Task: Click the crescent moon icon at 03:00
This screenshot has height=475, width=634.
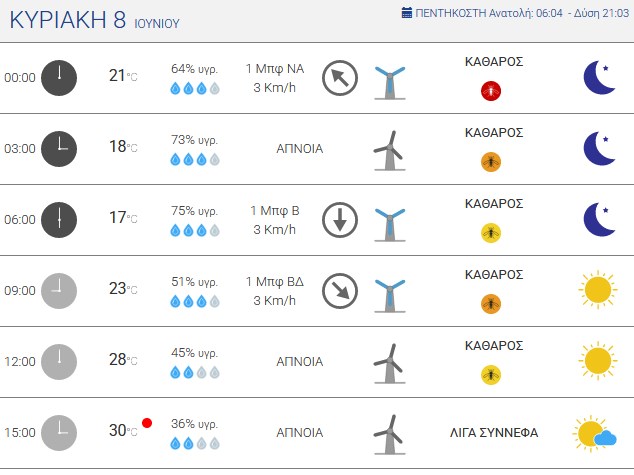Action: click(x=599, y=148)
